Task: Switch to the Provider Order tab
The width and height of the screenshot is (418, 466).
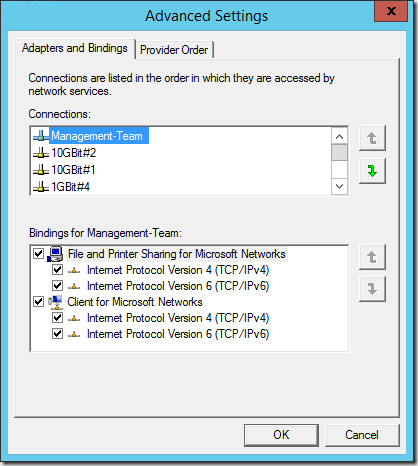Action: click(x=174, y=50)
